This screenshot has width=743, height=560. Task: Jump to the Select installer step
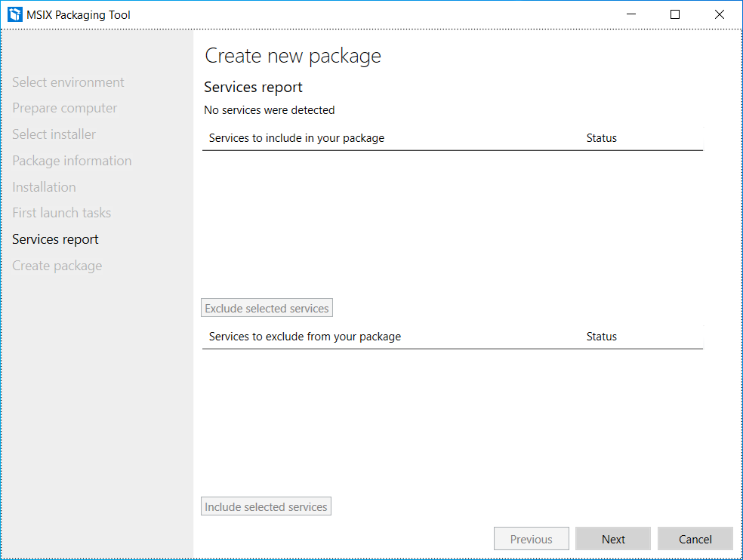[54, 134]
